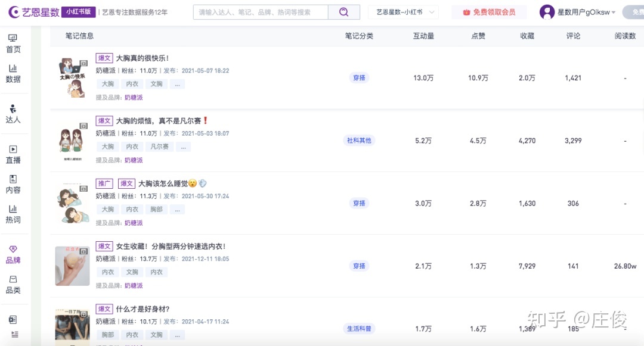644x346 pixels.
Task: Select the 达人 influencer icon
Action: click(13, 112)
